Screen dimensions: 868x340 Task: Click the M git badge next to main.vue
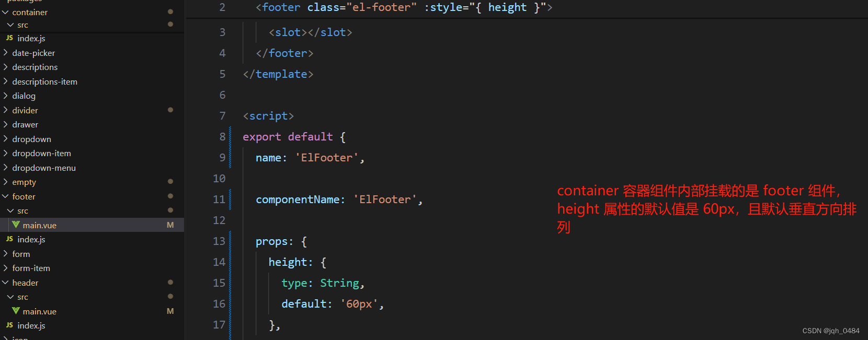pyautogui.click(x=170, y=225)
